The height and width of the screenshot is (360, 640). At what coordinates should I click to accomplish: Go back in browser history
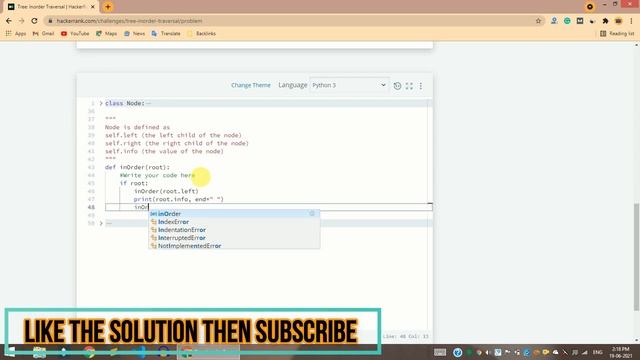[9, 21]
